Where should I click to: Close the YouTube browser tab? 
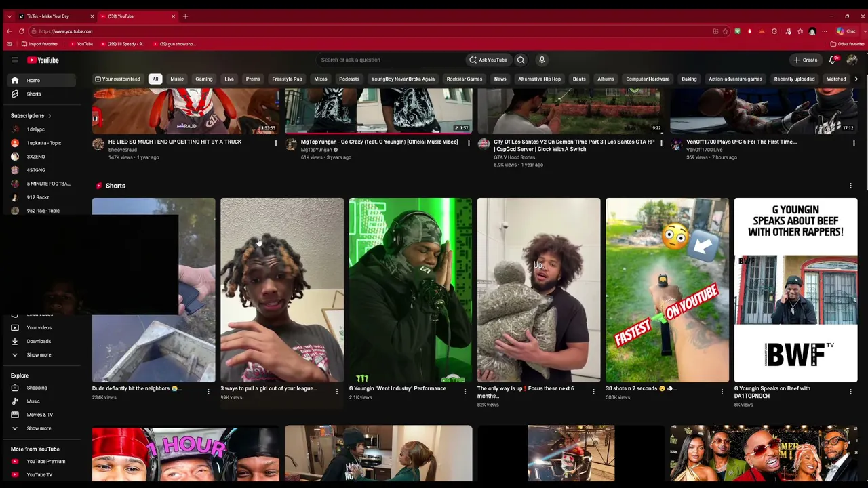(173, 16)
